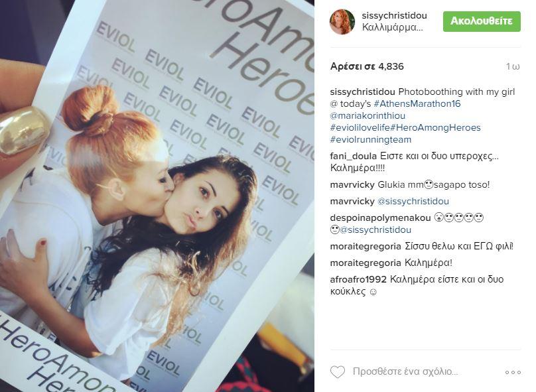The height and width of the screenshot is (392, 536).
Task: Open afroafro1992 commenter profile
Action: coord(358,279)
